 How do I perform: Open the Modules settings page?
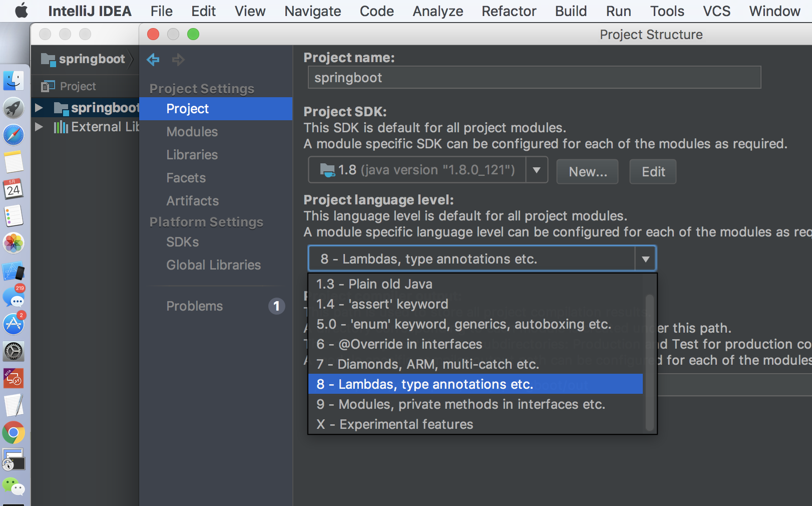(192, 132)
